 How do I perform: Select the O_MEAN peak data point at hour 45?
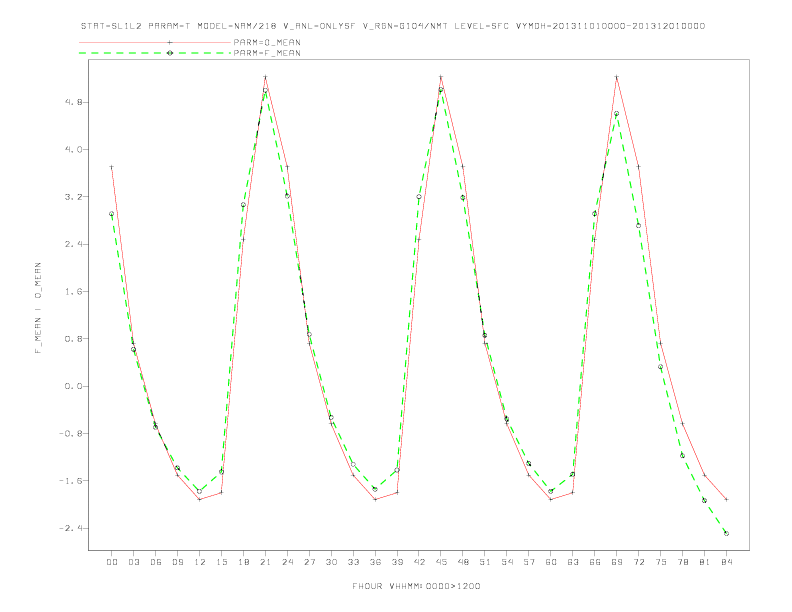[x=441, y=77]
